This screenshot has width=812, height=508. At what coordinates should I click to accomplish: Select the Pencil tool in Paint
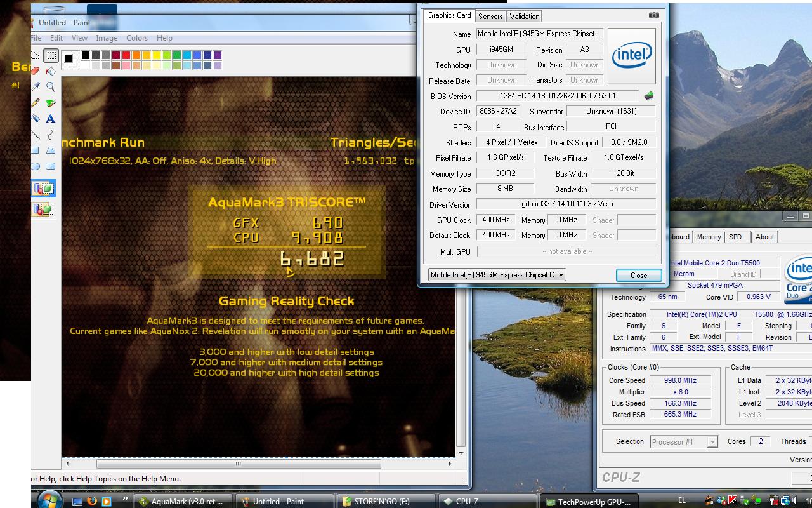(35, 102)
